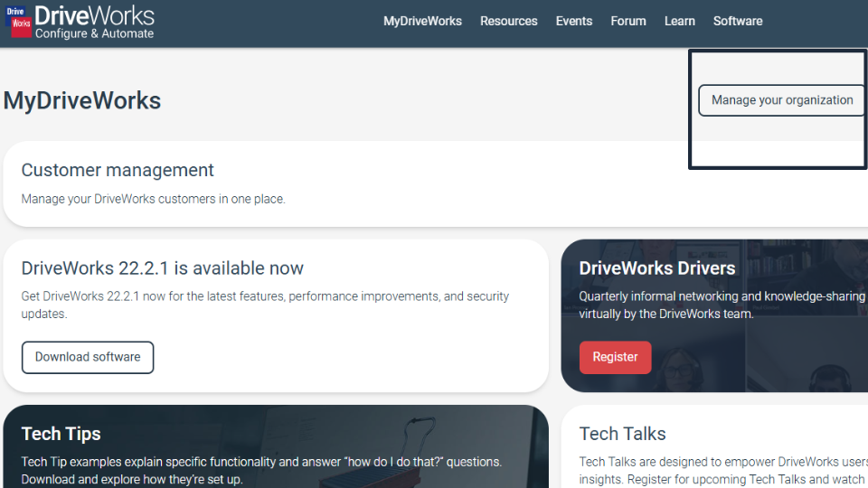Click the Tech Tips card heading
The height and width of the screenshot is (488, 868).
point(61,434)
